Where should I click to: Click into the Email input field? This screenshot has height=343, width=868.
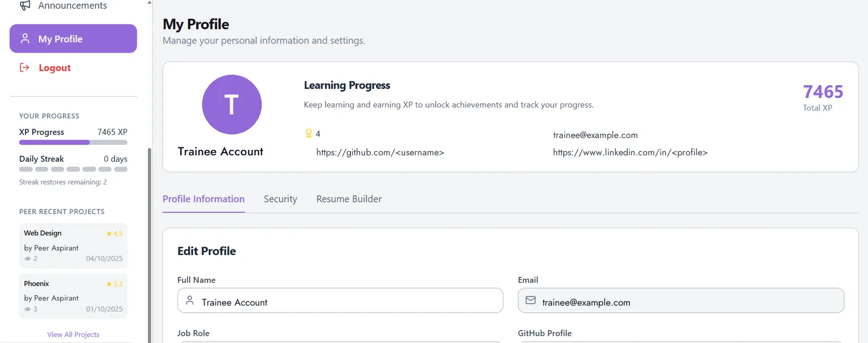click(681, 301)
